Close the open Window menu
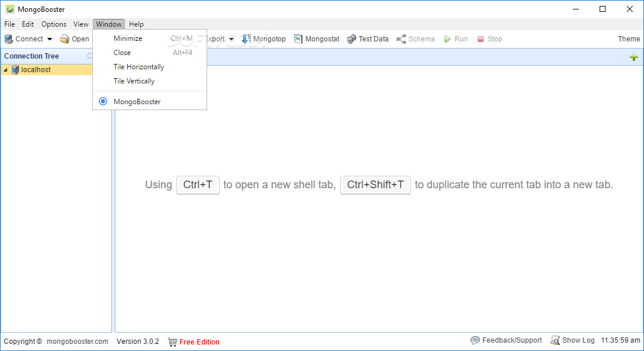Viewport: 644px width, 351px height. 109,24
